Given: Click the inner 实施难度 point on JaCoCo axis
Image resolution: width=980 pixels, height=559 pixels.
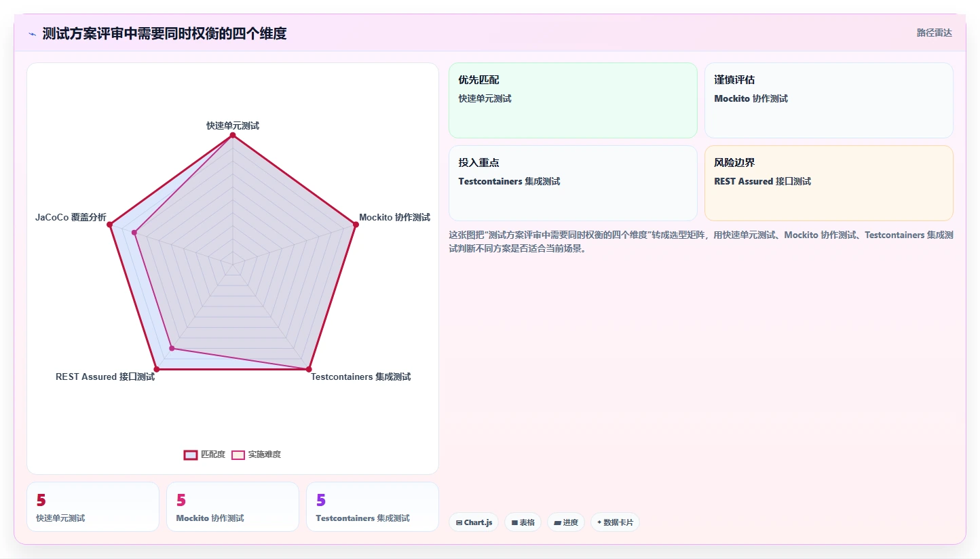Looking at the screenshot, I should 134,233.
